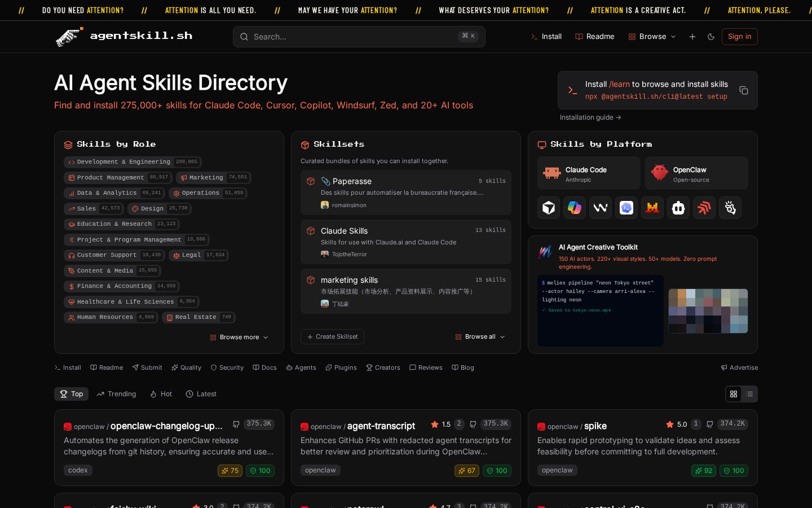The image size is (812, 508).
Task: Expand the Browse menu in header
Action: [x=652, y=37]
